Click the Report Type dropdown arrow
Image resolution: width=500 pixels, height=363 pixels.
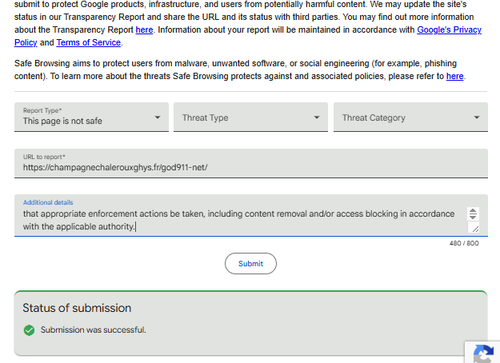[x=157, y=117]
